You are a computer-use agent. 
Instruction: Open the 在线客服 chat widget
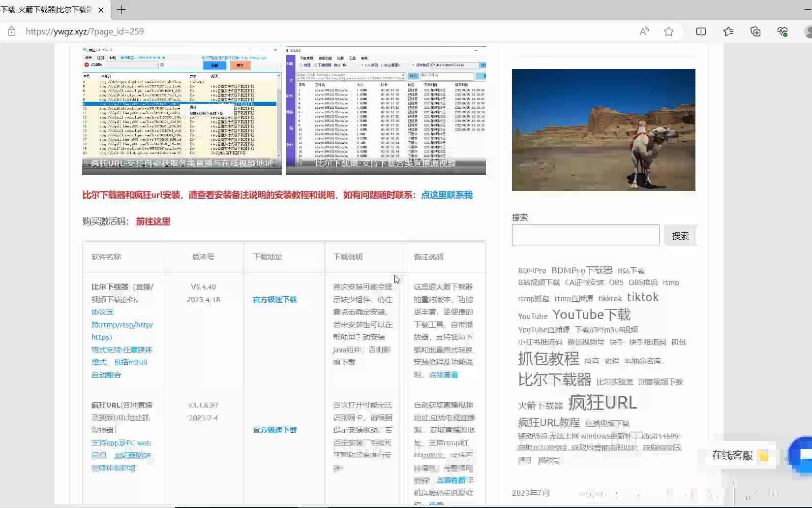click(x=740, y=456)
